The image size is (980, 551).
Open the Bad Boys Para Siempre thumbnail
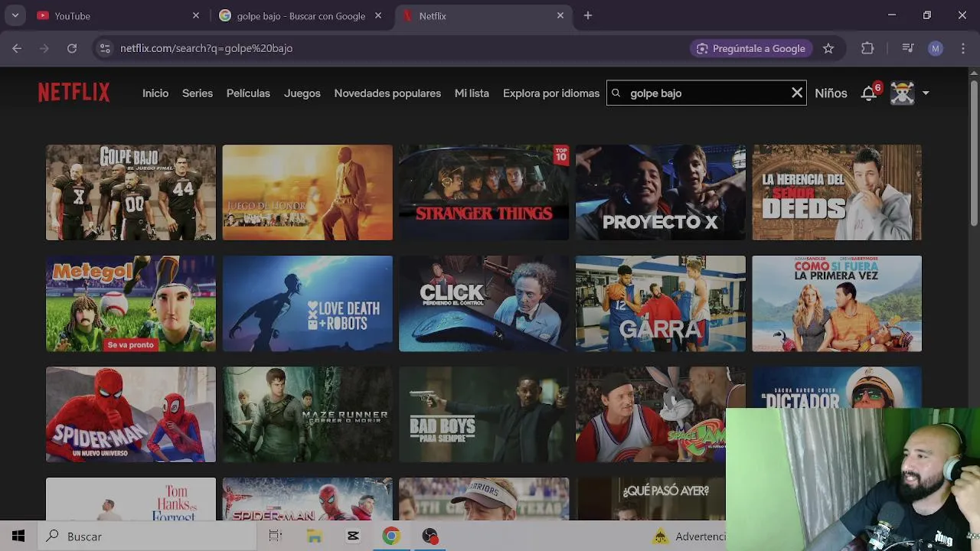coord(484,415)
